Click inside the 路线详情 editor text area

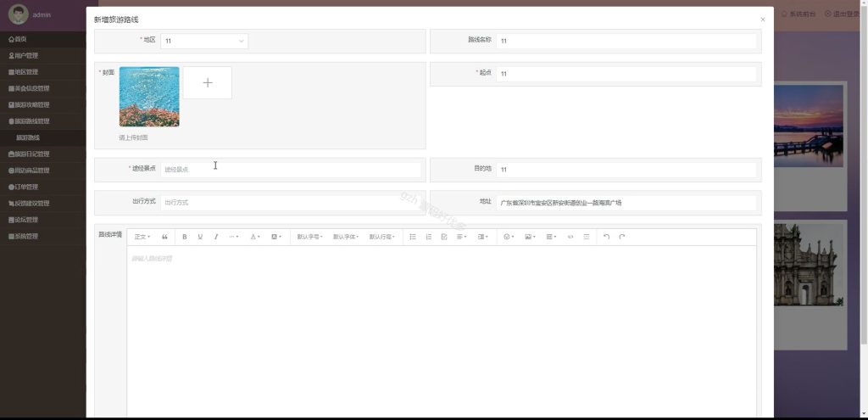(442, 332)
